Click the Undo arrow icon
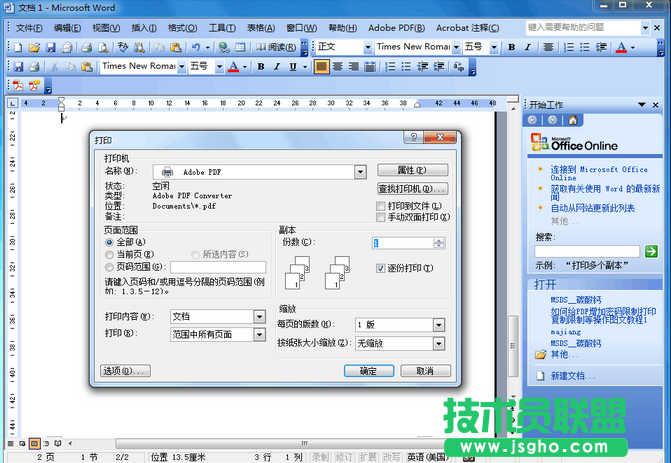This screenshot has width=671, height=463. (196, 47)
